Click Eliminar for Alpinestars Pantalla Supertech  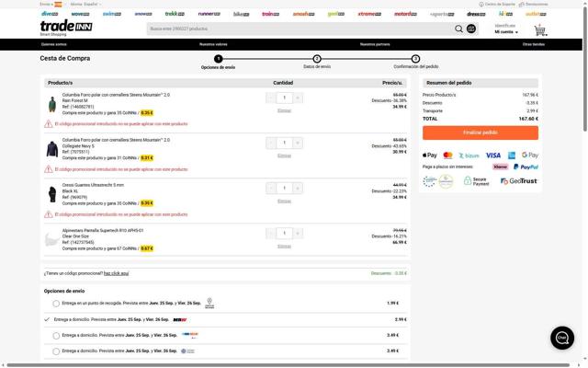coord(284,246)
